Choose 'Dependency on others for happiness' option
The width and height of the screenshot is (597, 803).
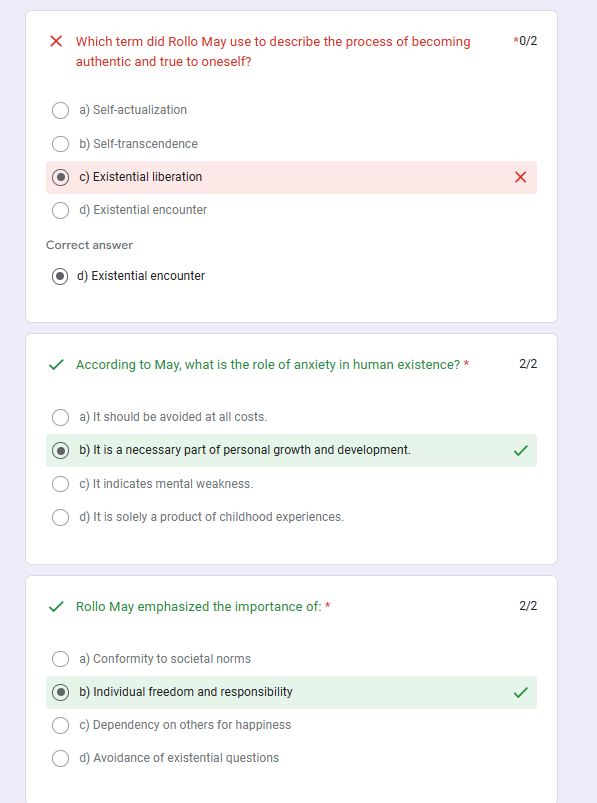(x=60, y=725)
